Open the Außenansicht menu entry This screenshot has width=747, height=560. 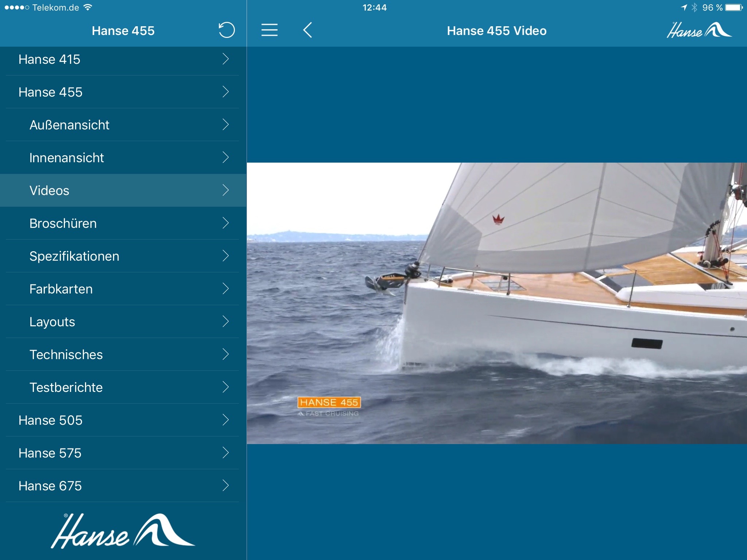pos(69,125)
